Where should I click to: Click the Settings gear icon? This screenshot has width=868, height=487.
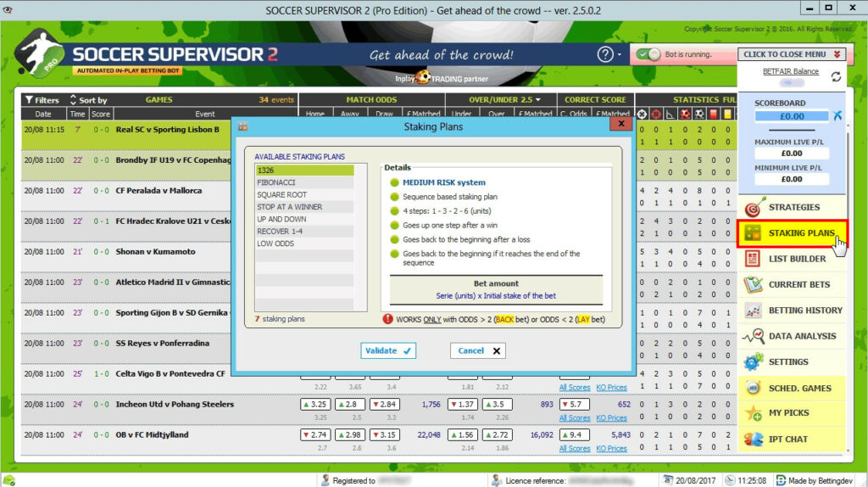(x=754, y=361)
